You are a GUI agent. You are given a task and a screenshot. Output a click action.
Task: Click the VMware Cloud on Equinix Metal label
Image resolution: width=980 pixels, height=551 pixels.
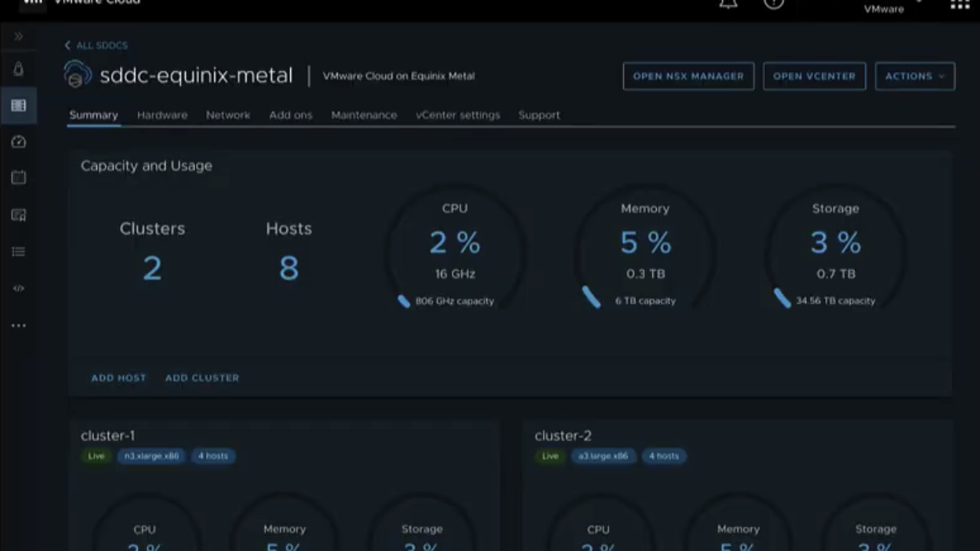(399, 76)
